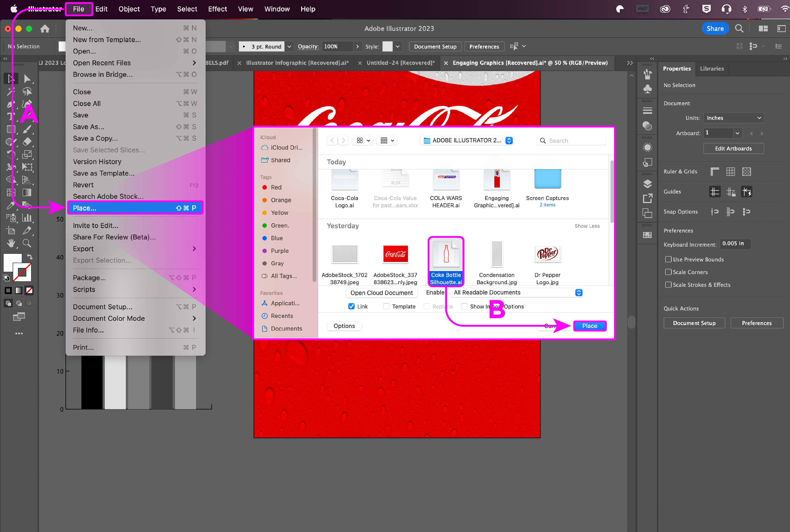Screen dimensions: 790x532
Task: Click the Show Rulers icon
Action: (715, 172)
